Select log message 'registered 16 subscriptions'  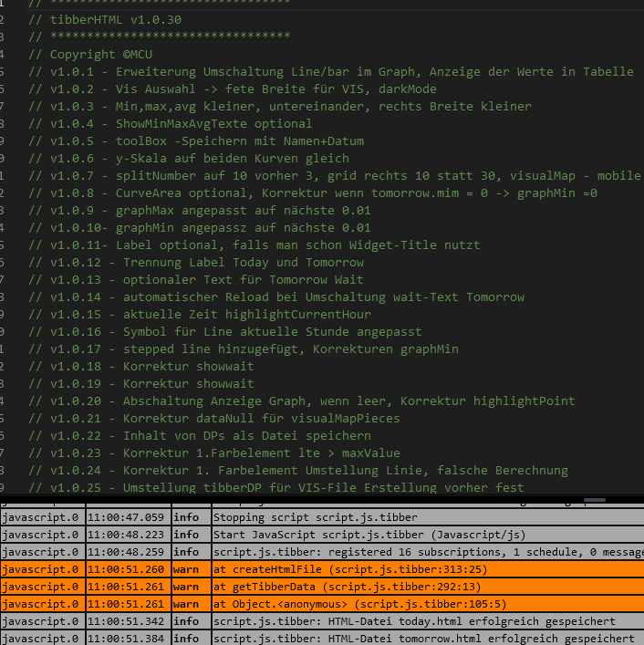click(x=428, y=552)
